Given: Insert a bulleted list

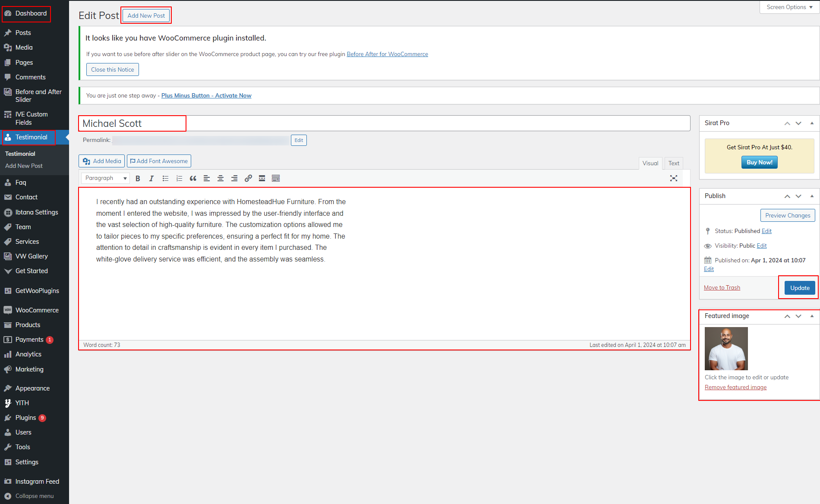Looking at the screenshot, I should point(165,178).
